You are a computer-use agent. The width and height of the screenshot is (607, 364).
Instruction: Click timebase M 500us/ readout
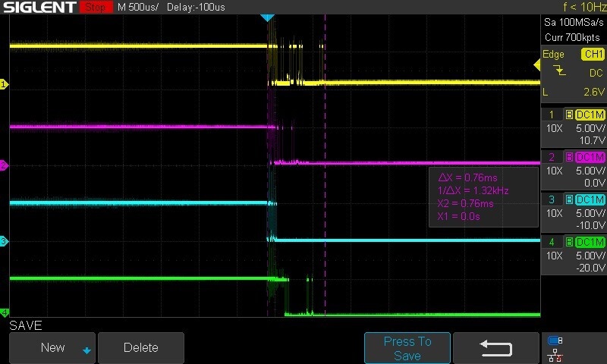pyautogui.click(x=138, y=7)
